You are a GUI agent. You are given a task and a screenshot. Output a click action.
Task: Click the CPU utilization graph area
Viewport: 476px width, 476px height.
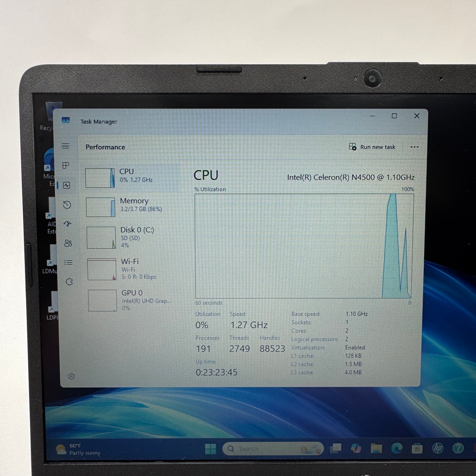click(x=304, y=246)
